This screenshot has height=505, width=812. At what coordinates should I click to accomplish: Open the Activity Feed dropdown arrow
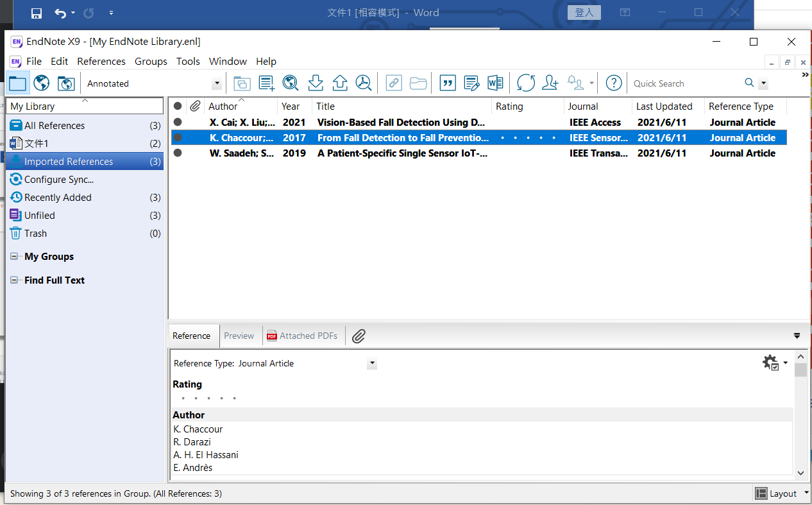(592, 83)
